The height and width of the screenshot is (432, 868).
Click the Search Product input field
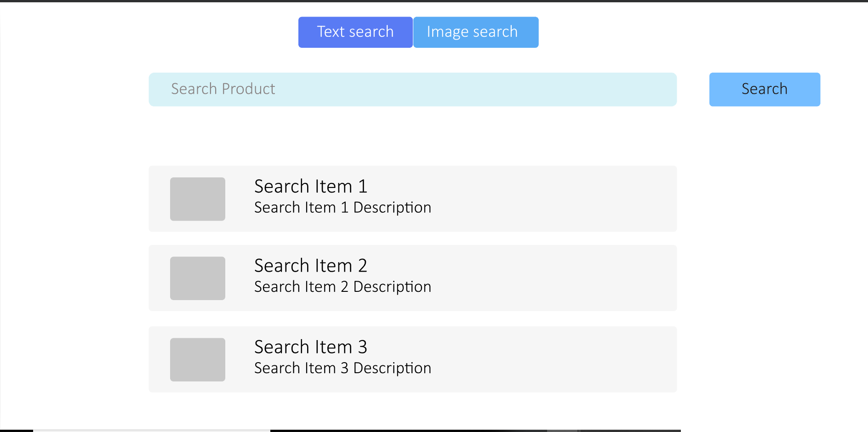pos(412,89)
